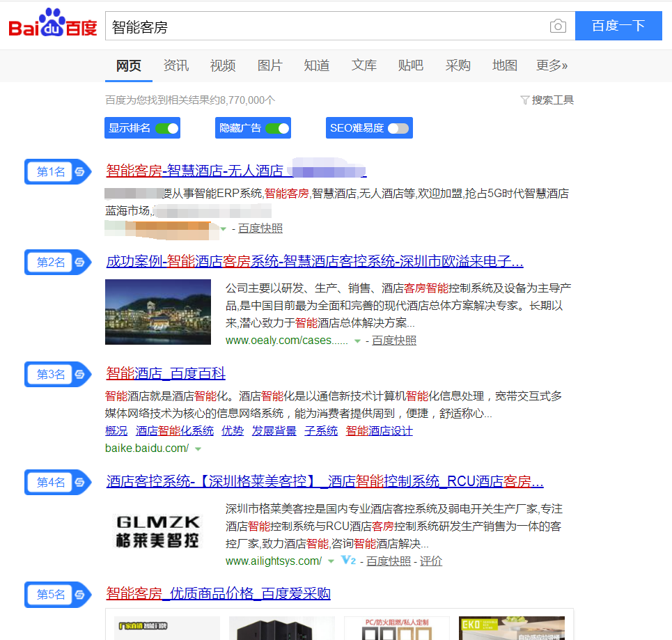This screenshot has width=672, height=640.
Task: Click the link icon on rank badge 第2名
Action: tap(79, 262)
